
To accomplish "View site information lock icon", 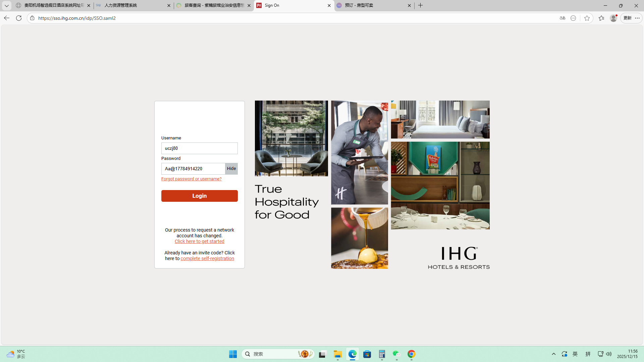I will [x=32, y=18].
